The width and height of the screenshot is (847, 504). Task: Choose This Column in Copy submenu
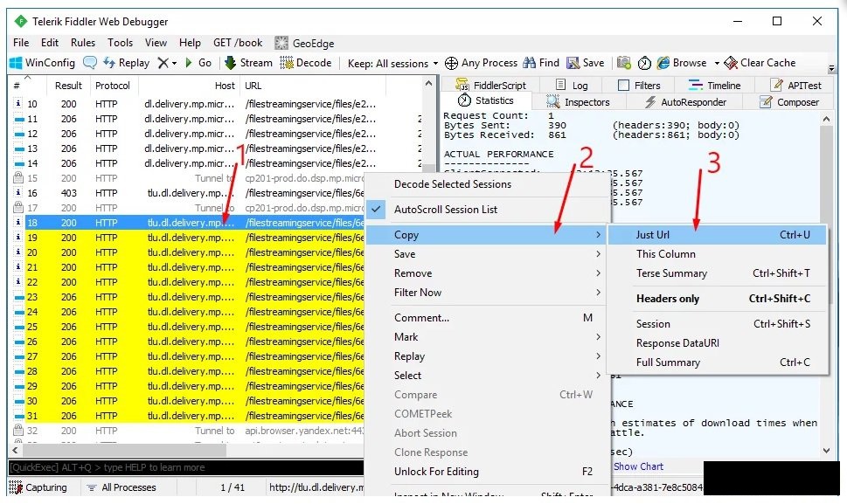[x=718, y=254]
